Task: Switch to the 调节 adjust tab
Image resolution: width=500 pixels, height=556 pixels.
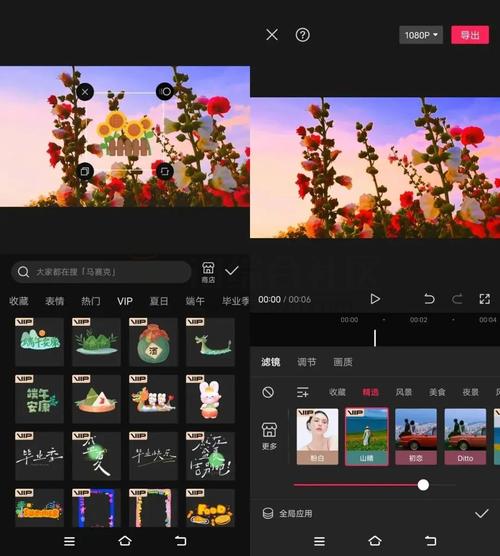Action: pos(307,362)
